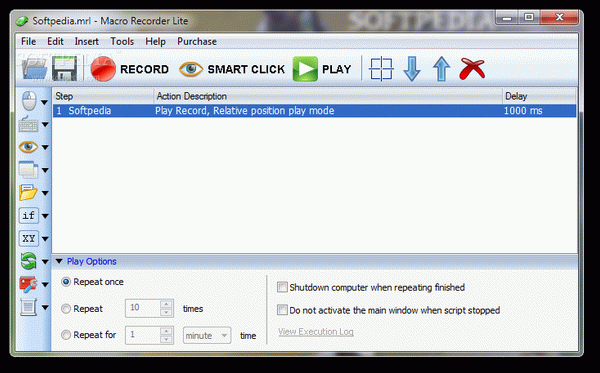The image size is (600, 373).
Task: Save macro with the floppy disk icon
Action: pos(64,69)
